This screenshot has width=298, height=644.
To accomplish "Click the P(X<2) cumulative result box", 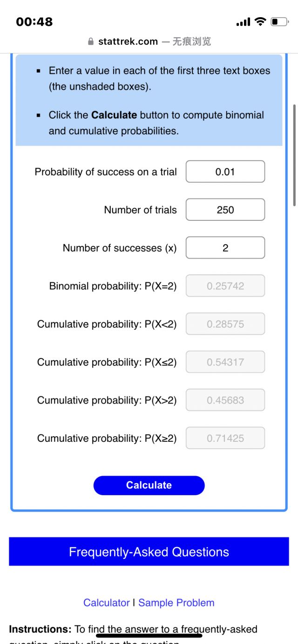I will [225, 324].
